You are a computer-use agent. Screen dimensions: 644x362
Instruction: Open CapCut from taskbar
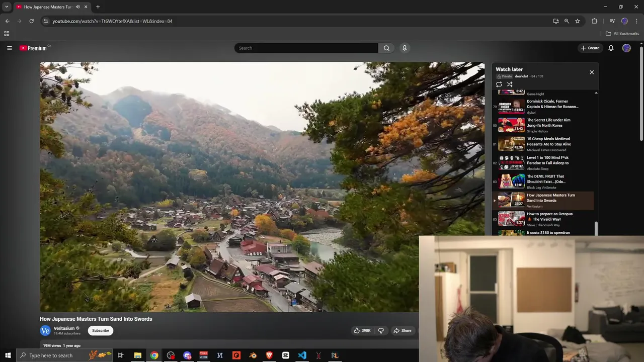[x=286, y=355]
